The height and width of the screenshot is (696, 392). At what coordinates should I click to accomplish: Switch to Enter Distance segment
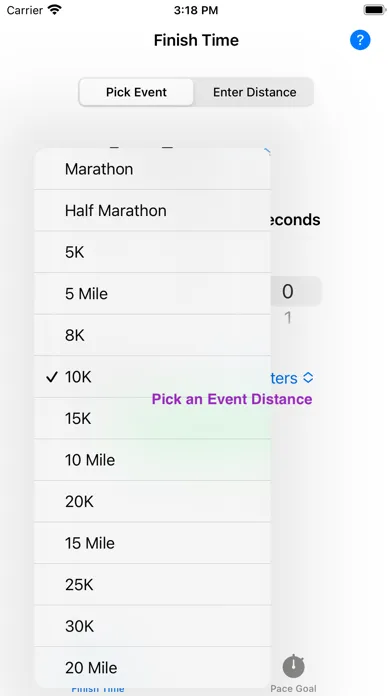pyautogui.click(x=254, y=92)
